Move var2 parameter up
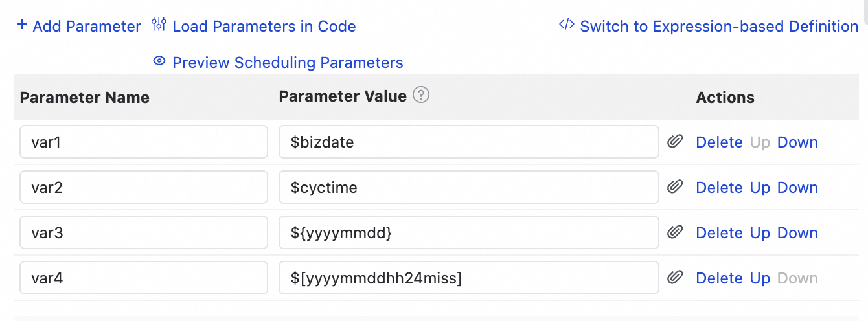The height and width of the screenshot is (321, 868). [x=760, y=188]
